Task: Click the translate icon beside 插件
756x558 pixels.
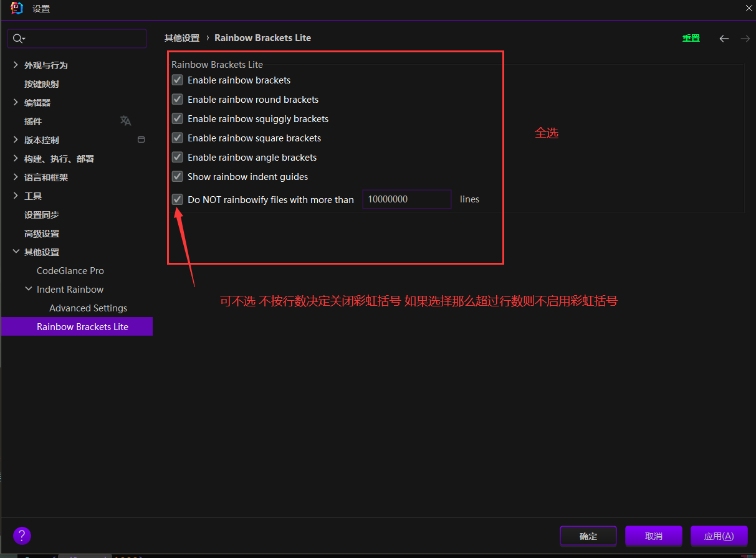Action: click(x=125, y=121)
